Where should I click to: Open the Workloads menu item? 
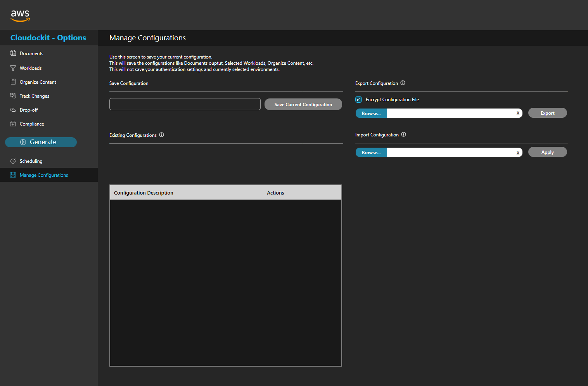[x=31, y=68]
